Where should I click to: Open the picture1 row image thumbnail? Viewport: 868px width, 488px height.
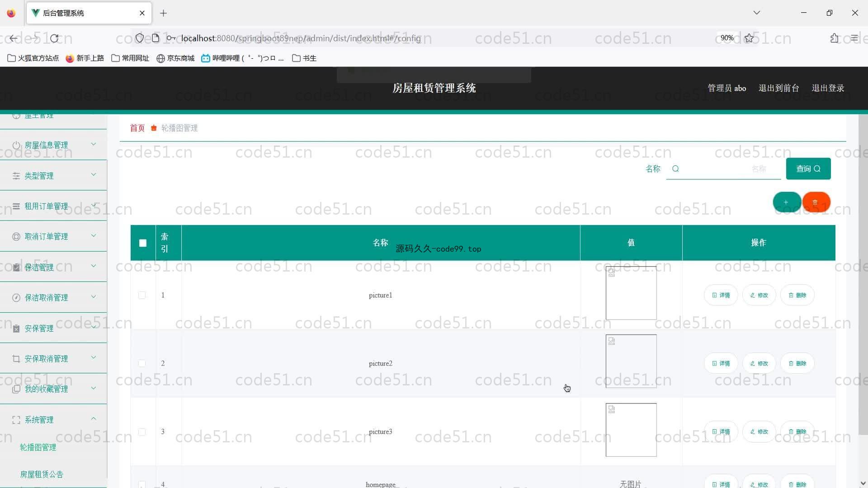631,293
